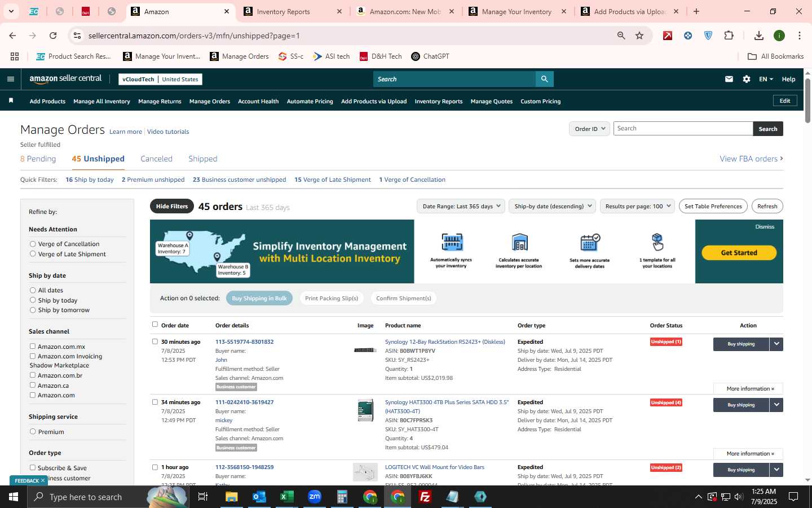Open Results per page: 100 dropdown

[637, 206]
